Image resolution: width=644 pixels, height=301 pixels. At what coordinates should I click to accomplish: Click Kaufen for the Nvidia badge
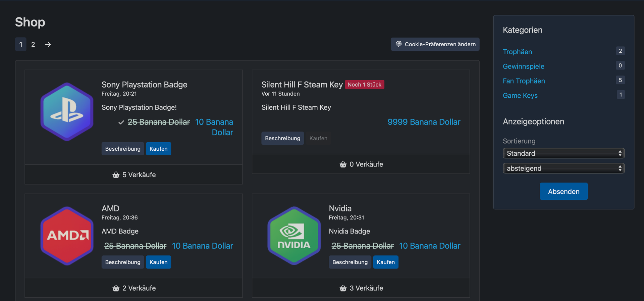click(385, 262)
